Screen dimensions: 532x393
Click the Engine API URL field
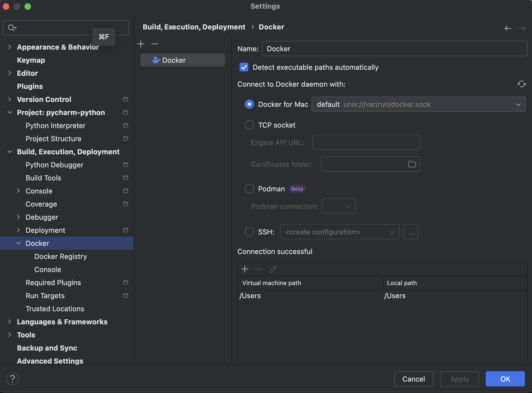pyautogui.click(x=366, y=142)
